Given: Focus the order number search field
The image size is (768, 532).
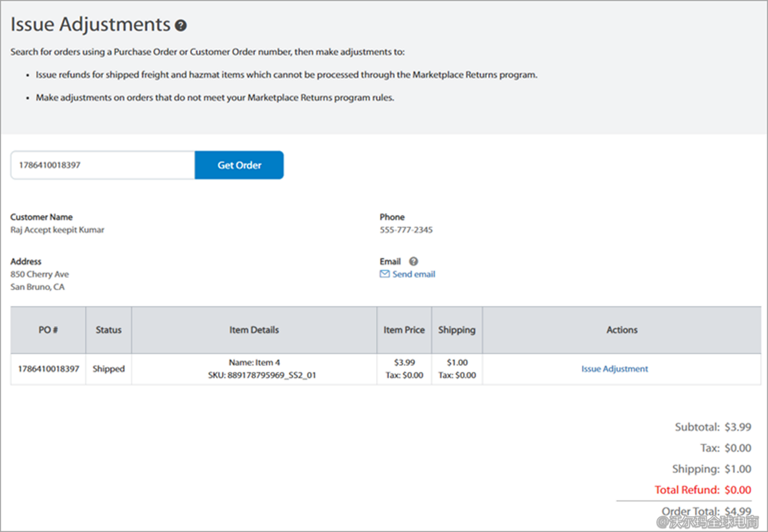Looking at the screenshot, I should tap(102, 165).
